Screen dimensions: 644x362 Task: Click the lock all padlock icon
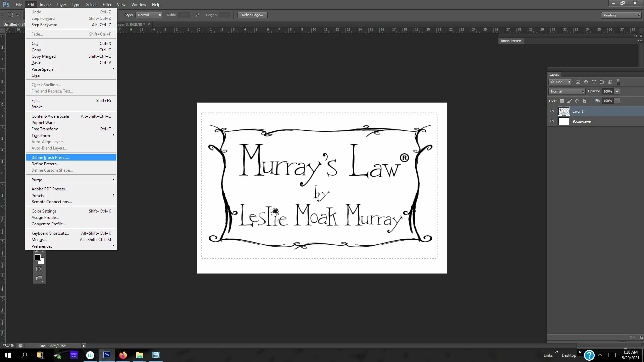pos(584,101)
